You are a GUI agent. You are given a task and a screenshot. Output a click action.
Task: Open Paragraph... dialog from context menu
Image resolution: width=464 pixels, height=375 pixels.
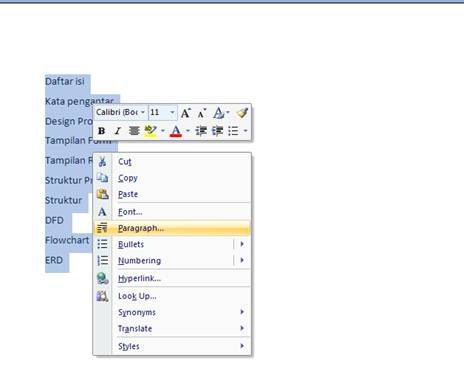pos(172,228)
